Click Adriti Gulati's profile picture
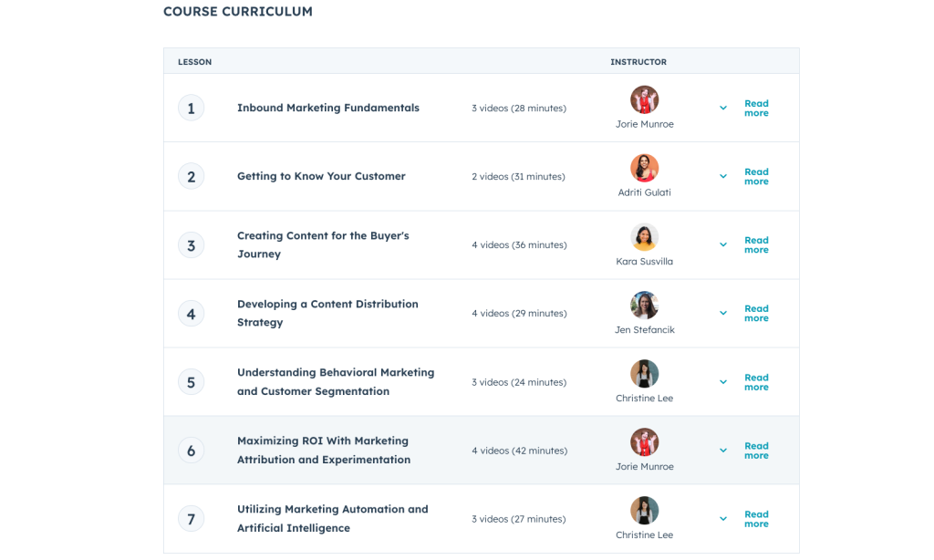 click(x=644, y=168)
